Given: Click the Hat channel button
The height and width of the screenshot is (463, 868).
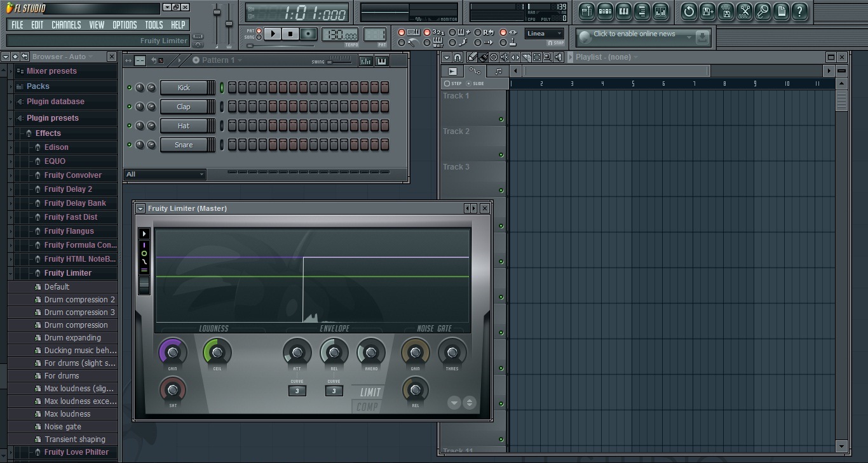Looking at the screenshot, I should pyautogui.click(x=184, y=126).
